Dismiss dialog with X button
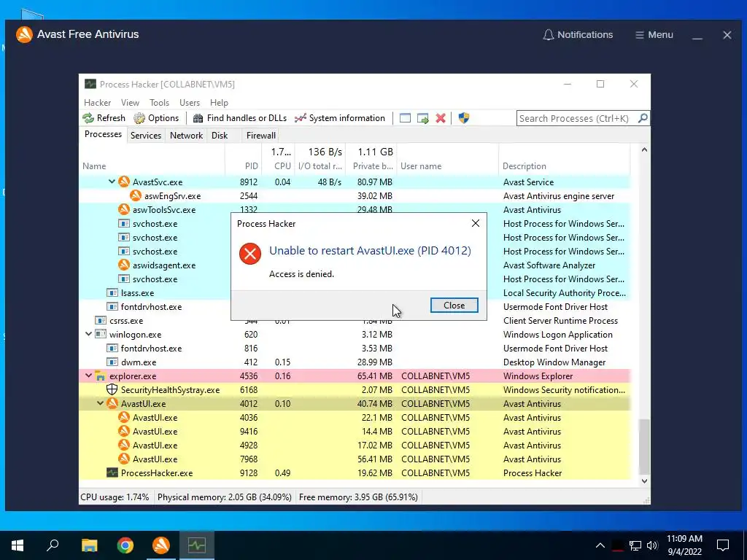The height and width of the screenshot is (560, 747). coord(476,223)
